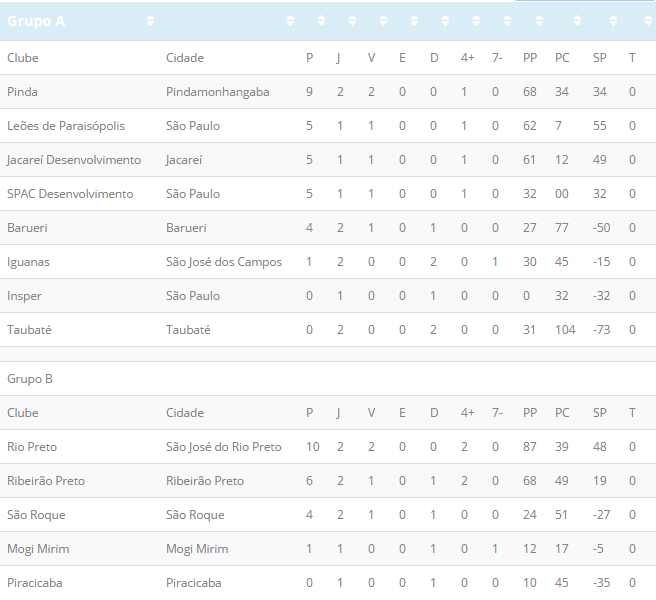Click sort arrows above J column

(352, 21)
